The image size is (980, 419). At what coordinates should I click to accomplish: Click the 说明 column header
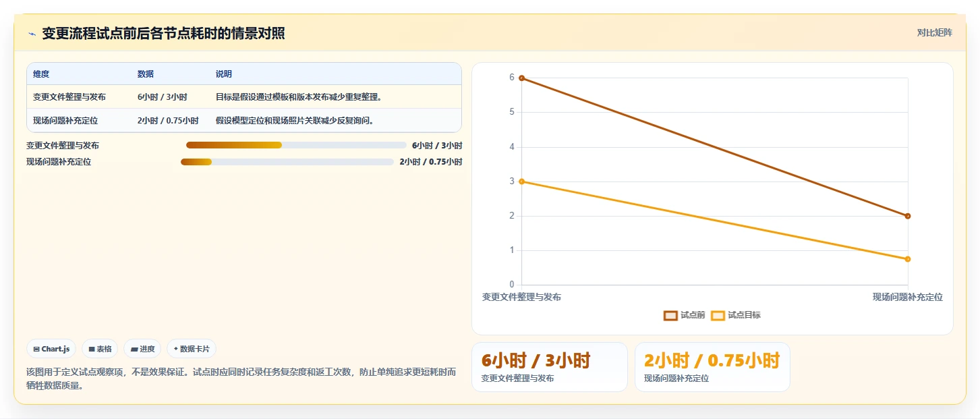pos(224,74)
